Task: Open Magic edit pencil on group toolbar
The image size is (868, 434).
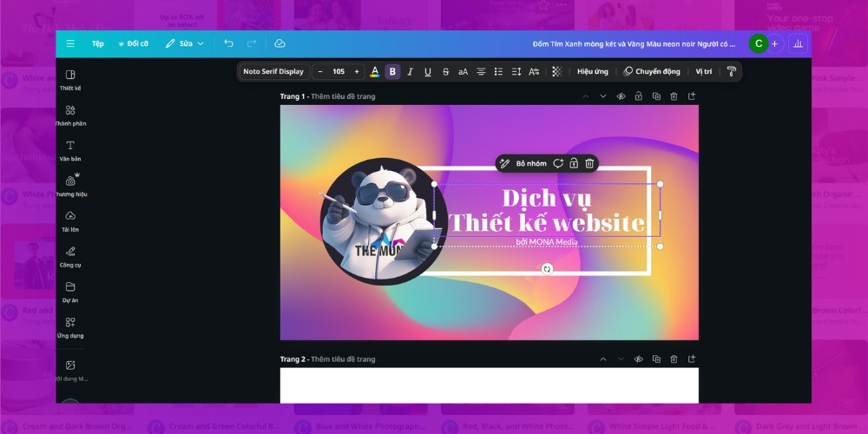Action: click(504, 163)
